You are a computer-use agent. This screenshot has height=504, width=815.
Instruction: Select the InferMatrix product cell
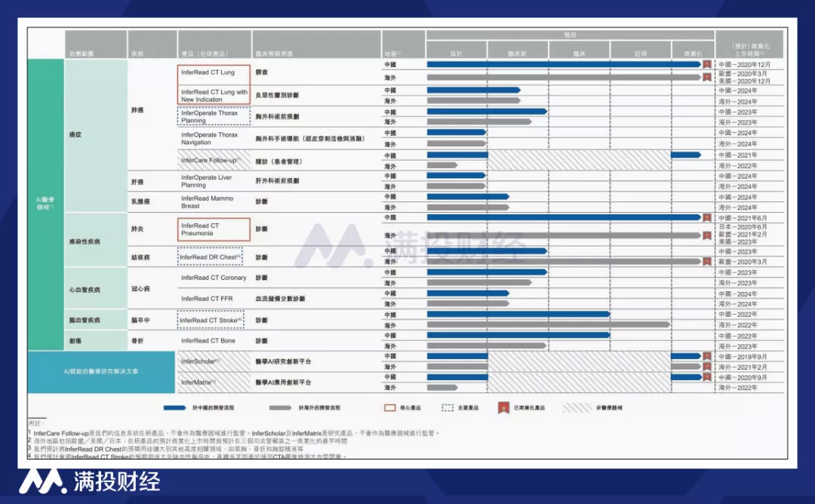click(214, 382)
